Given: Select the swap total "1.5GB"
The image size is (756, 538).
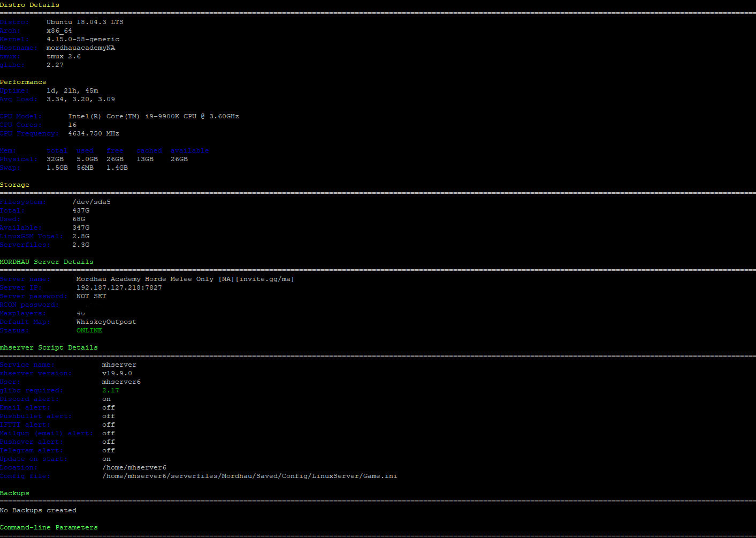Looking at the screenshot, I should pyautogui.click(x=57, y=168).
